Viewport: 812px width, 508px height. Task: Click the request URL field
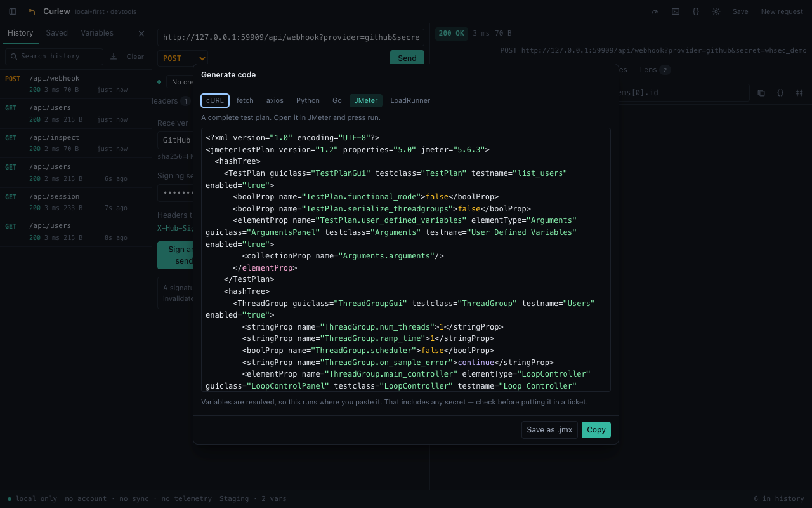[x=291, y=37]
